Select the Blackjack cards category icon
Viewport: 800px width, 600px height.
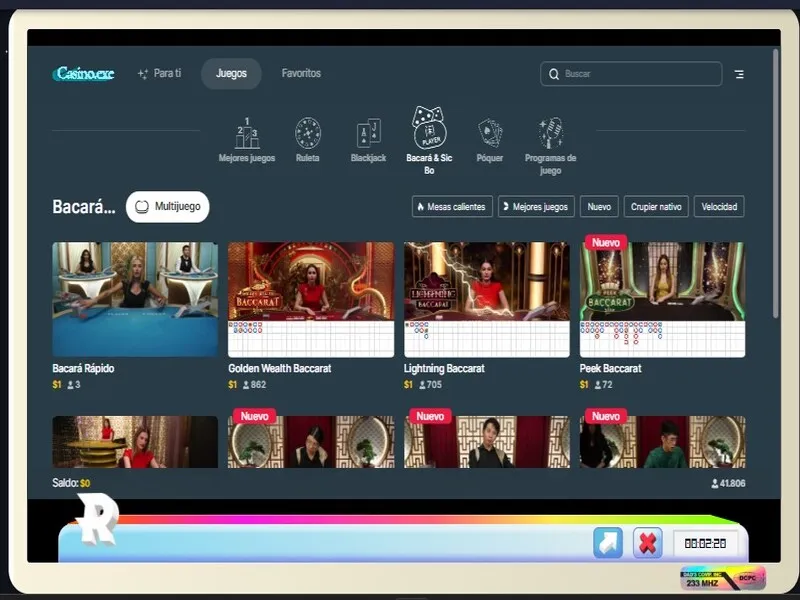coord(368,133)
